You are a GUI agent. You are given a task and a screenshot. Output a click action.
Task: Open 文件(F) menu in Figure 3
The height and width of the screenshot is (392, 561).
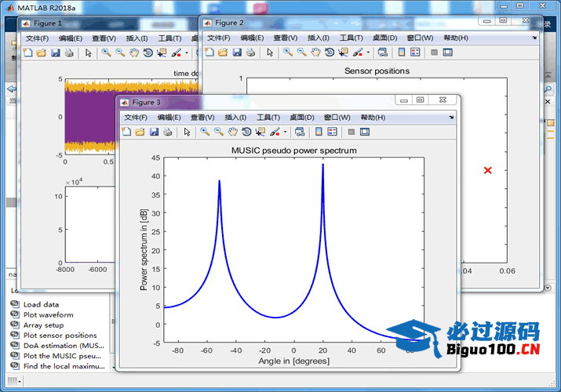tap(136, 118)
